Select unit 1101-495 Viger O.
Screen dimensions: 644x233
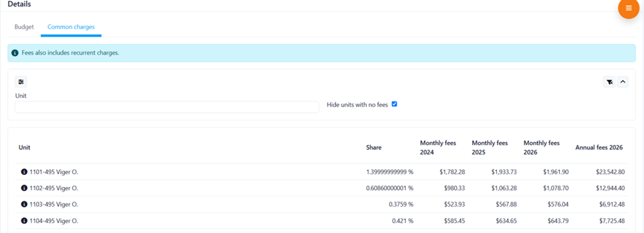(54, 172)
